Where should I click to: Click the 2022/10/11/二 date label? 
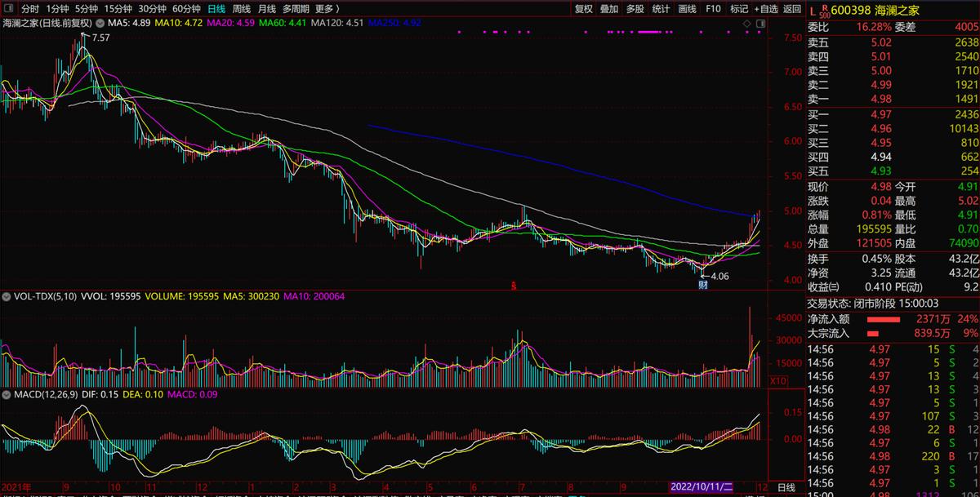click(703, 486)
